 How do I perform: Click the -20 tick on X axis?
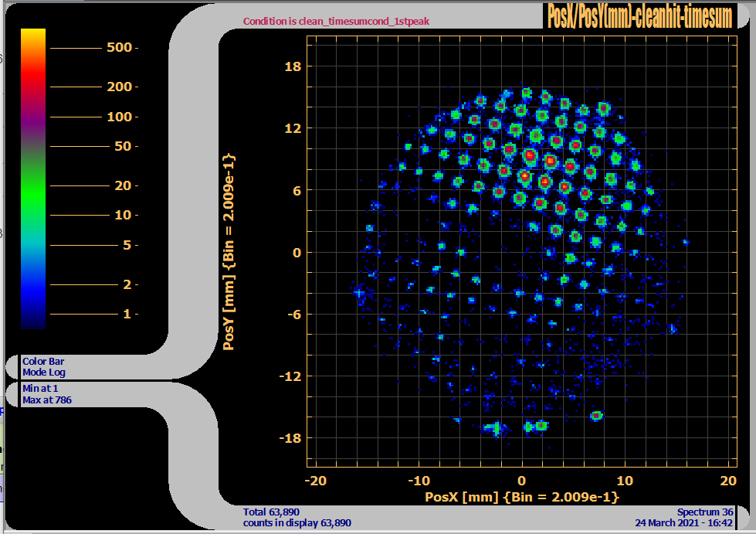[x=315, y=480]
